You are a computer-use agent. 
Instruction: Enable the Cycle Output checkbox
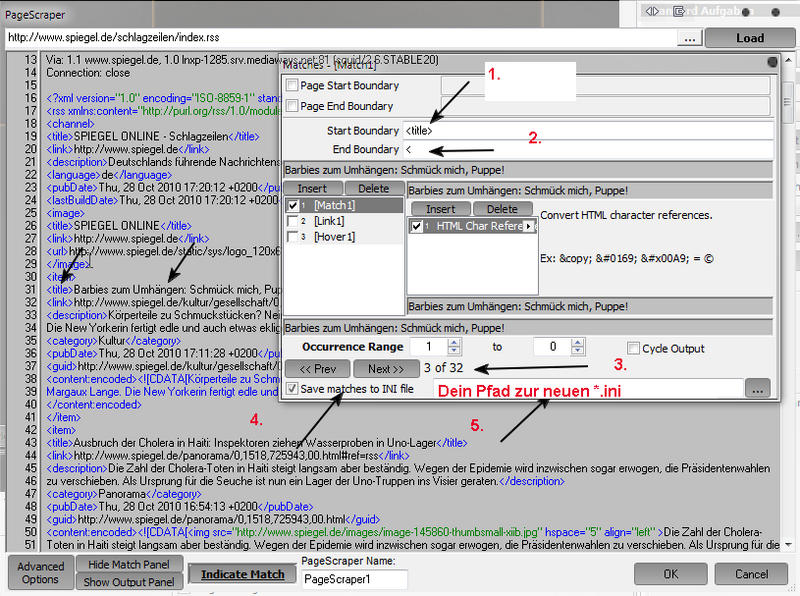tap(633, 348)
